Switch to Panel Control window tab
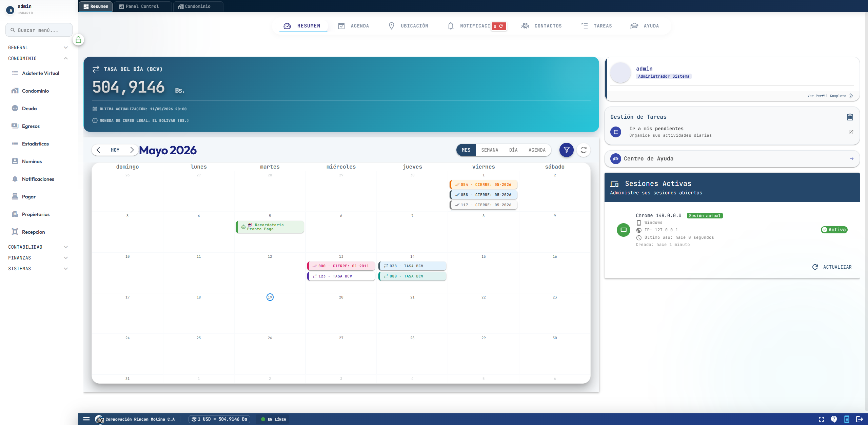Screen dimensions: 868x425 (x=143, y=6)
